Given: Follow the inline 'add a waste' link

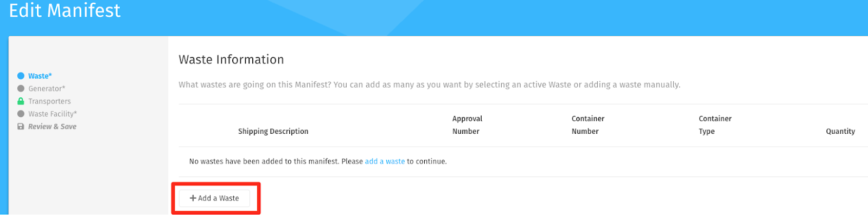Looking at the screenshot, I should tap(385, 161).
